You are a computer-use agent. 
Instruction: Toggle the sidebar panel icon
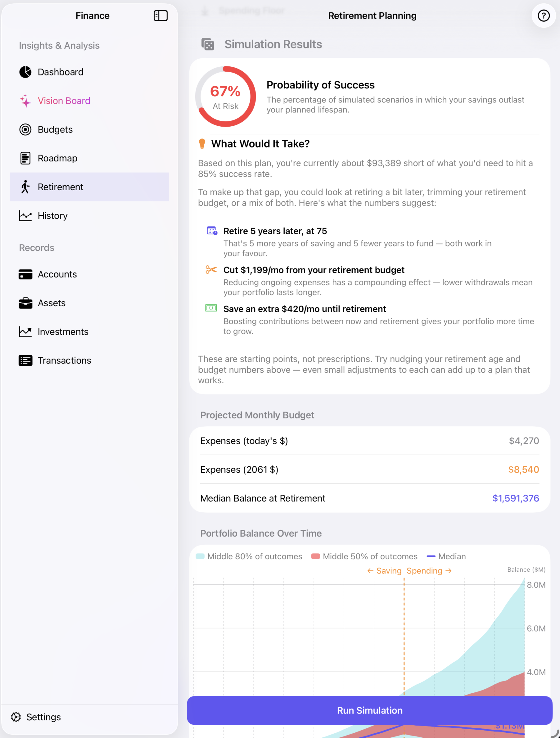tap(160, 16)
